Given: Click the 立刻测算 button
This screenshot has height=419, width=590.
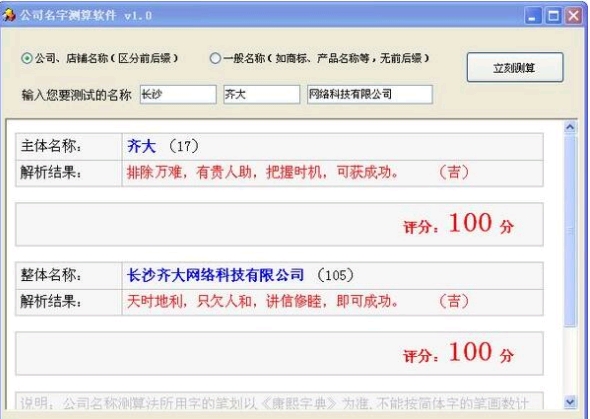Looking at the screenshot, I should point(515,68).
